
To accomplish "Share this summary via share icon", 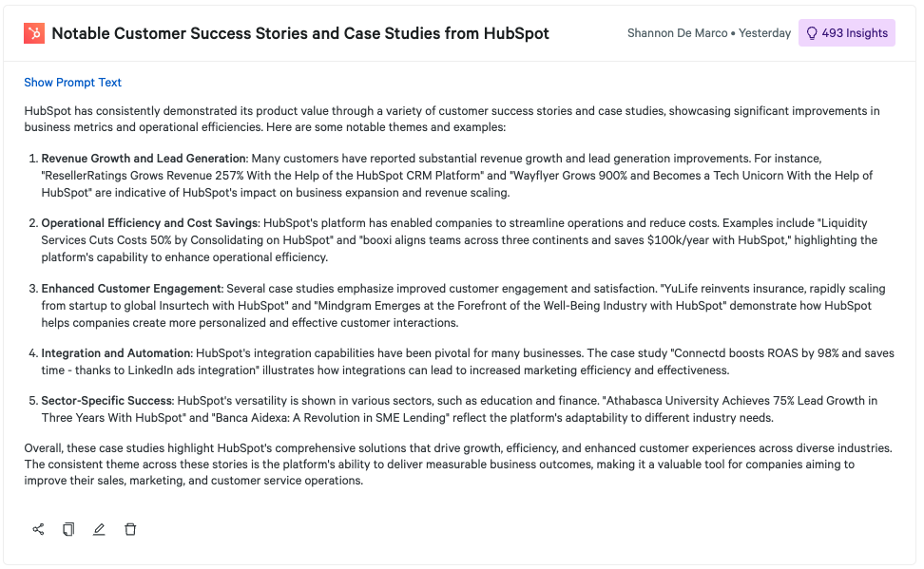I will tap(38, 529).
